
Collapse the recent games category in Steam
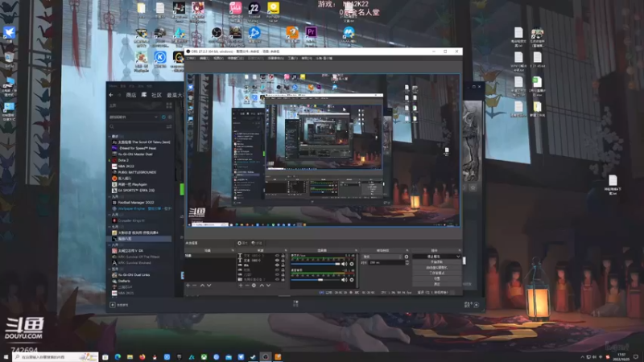coord(109,136)
